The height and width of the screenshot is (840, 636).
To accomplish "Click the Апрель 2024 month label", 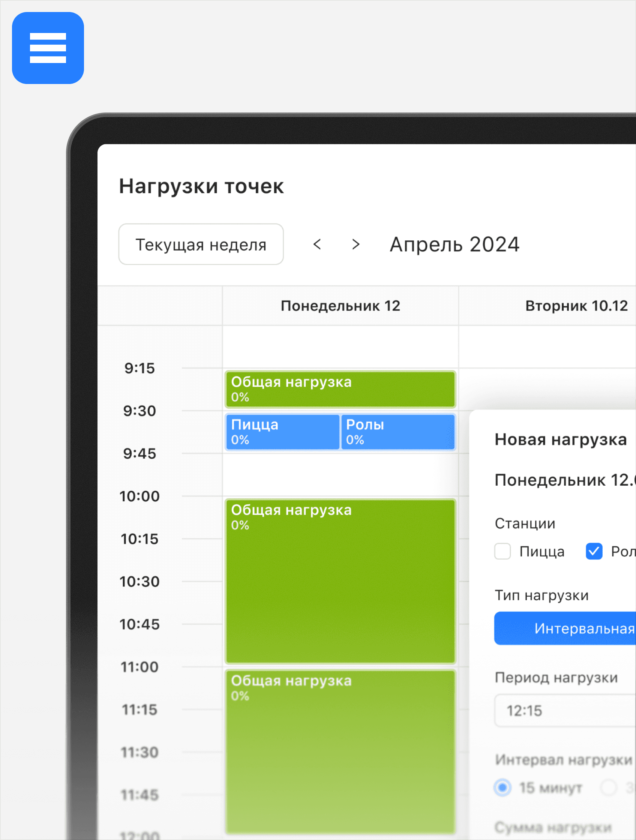I will coord(454,244).
